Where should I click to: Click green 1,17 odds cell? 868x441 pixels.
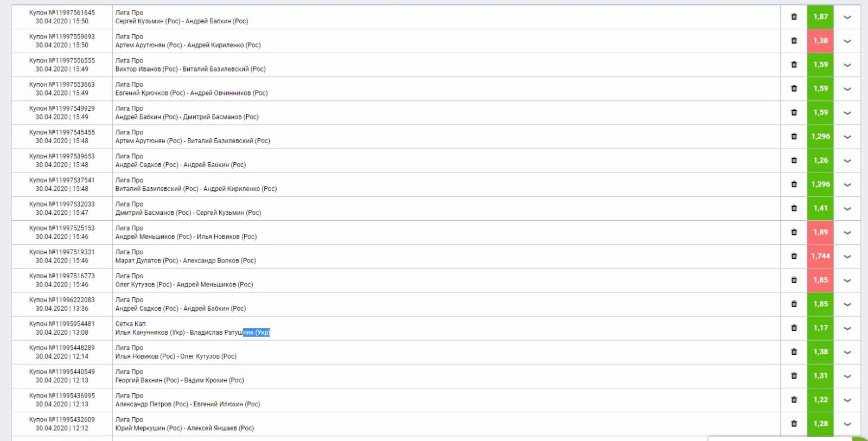[x=820, y=328]
